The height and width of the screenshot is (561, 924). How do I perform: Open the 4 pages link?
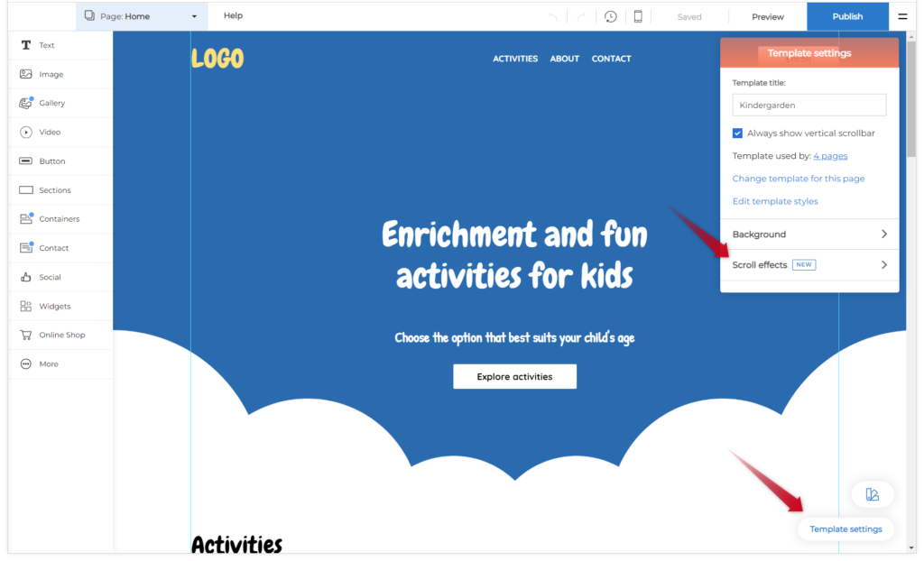point(830,156)
